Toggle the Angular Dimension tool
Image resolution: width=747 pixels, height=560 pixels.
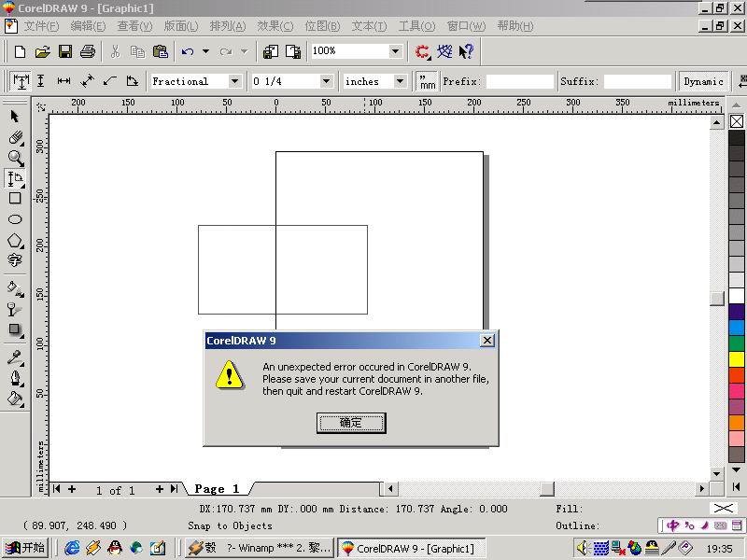[x=133, y=81]
